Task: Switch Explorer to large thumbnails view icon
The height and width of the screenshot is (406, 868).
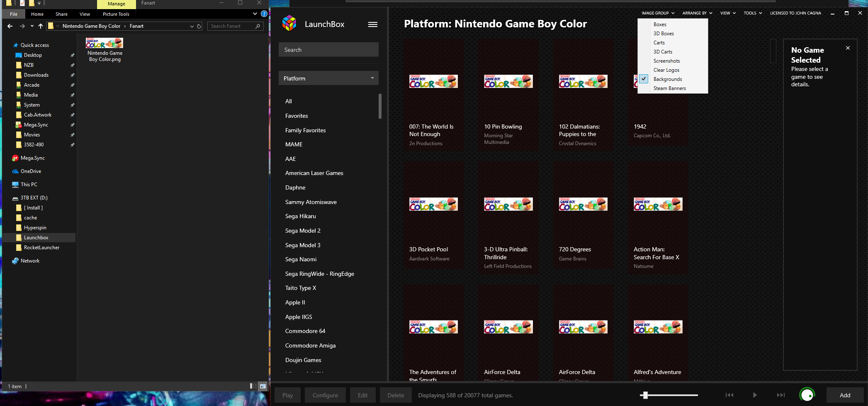Action: pyautogui.click(x=263, y=386)
